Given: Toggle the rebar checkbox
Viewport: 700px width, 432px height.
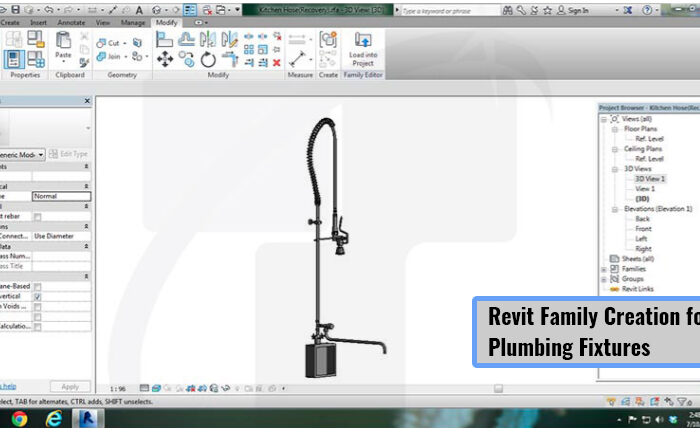Looking at the screenshot, I should [x=38, y=217].
